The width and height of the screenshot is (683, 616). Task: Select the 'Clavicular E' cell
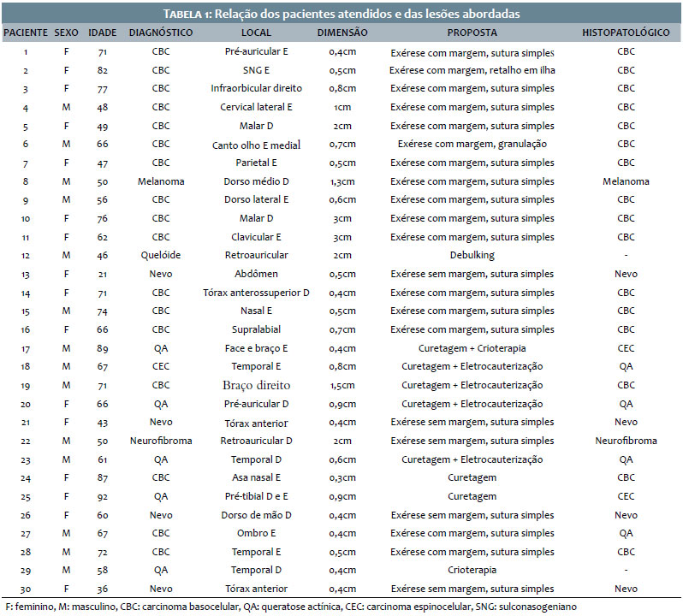(x=256, y=237)
